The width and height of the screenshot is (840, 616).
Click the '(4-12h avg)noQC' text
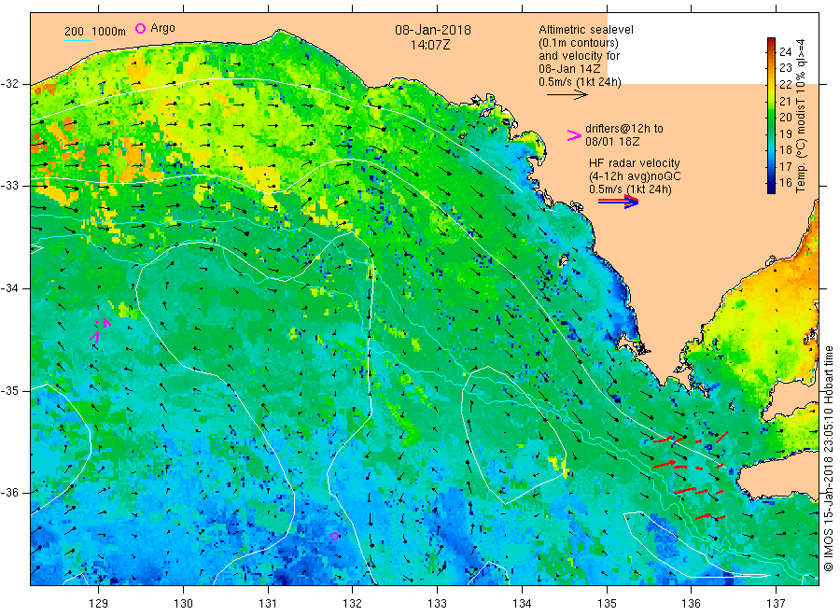(635, 176)
